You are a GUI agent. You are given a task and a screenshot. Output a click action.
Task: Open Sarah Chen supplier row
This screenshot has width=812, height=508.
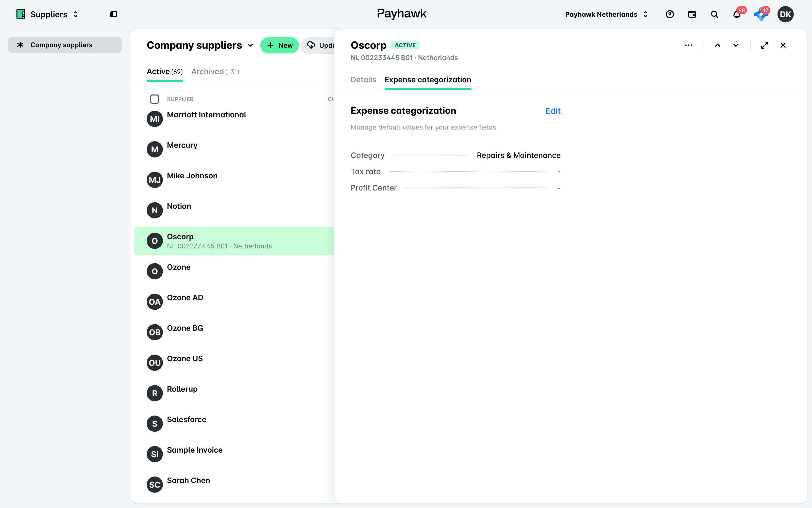coord(234,484)
